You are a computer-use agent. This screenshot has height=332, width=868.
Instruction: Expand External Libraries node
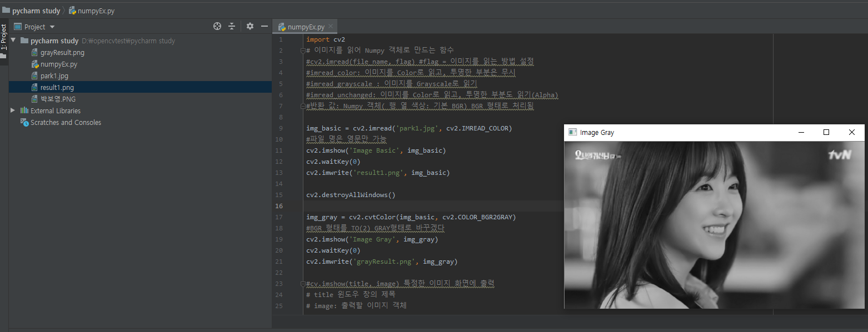(13, 110)
